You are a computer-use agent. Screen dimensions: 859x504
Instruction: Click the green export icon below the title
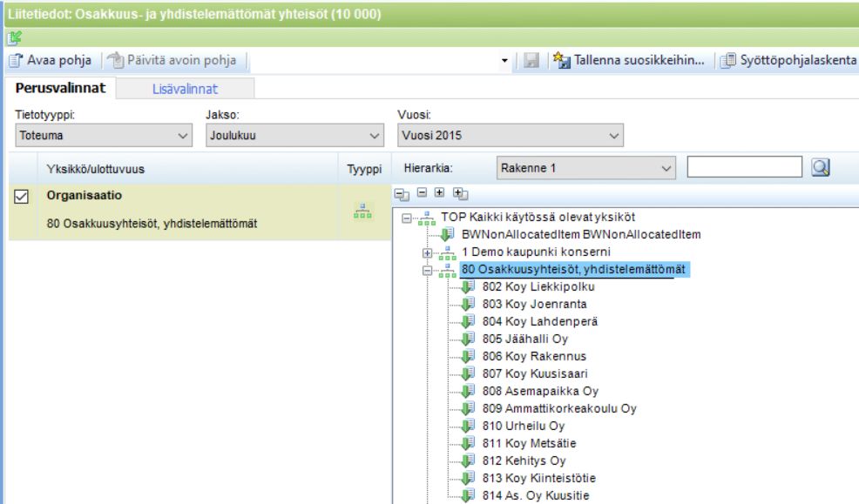(15, 37)
